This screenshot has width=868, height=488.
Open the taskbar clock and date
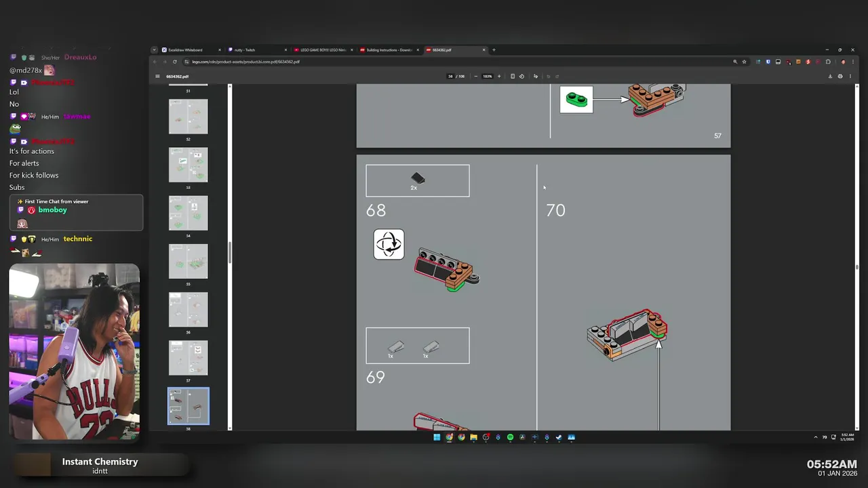point(848,437)
